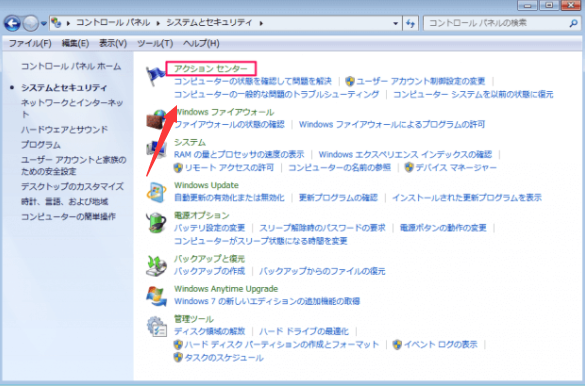Open the recent pages dropdown arrow
This screenshot has width=585, height=386.
click(44, 24)
